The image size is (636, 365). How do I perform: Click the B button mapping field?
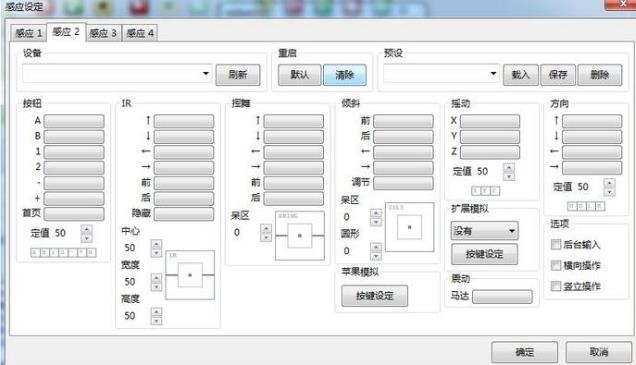pos(74,136)
